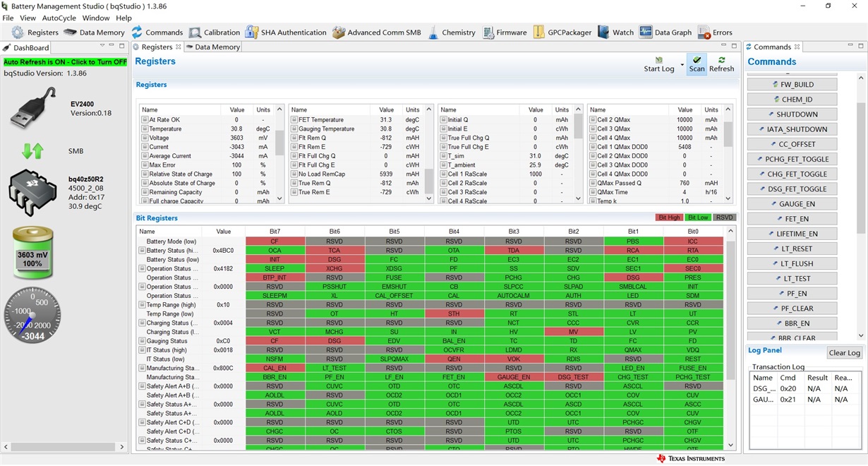Image resolution: width=868 pixels, height=466 pixels.
Task: Open the Start Log dropdown arrow
Action: 682,65
